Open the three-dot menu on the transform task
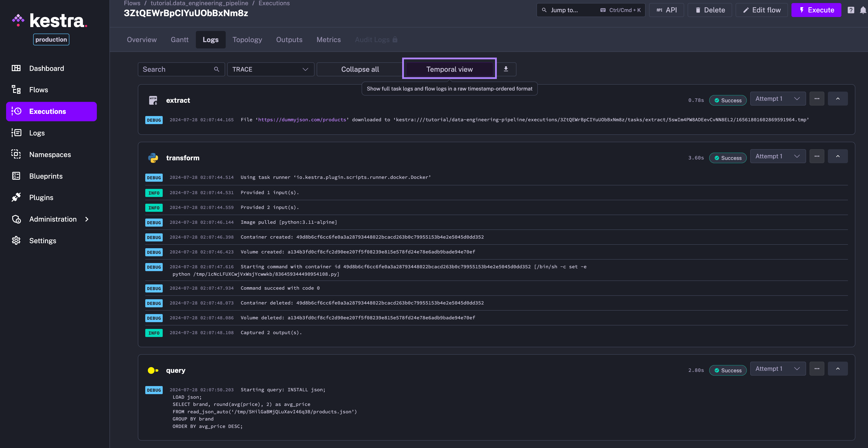The width and height of the screenshot is (868, 448). tap(817, 156)
